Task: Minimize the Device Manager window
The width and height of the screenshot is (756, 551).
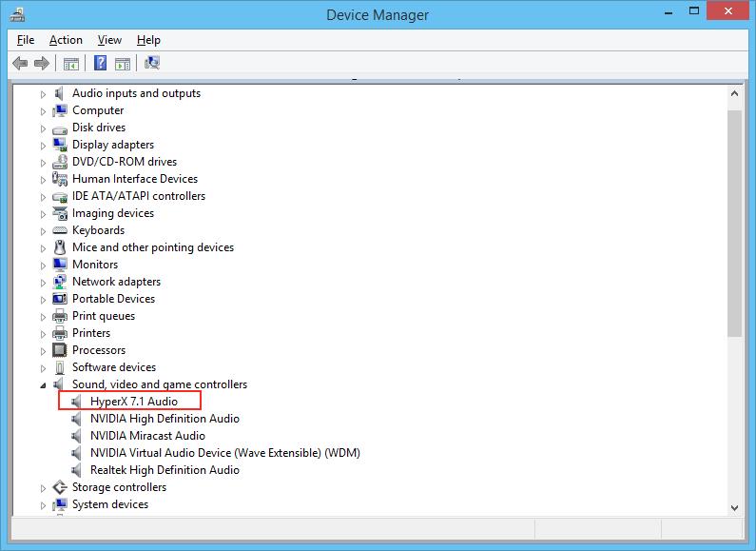Action: coord(669,11)
